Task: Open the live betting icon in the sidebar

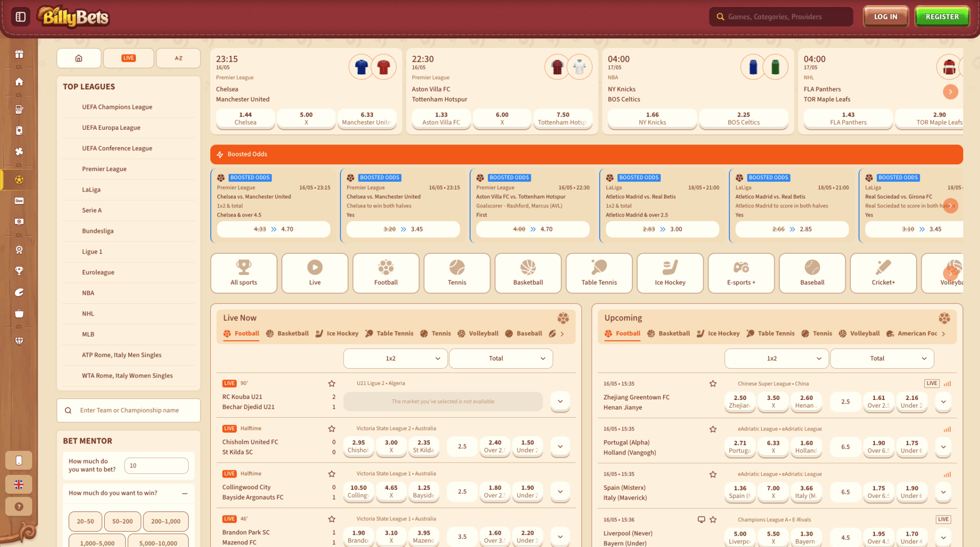Action: point(19,201)
